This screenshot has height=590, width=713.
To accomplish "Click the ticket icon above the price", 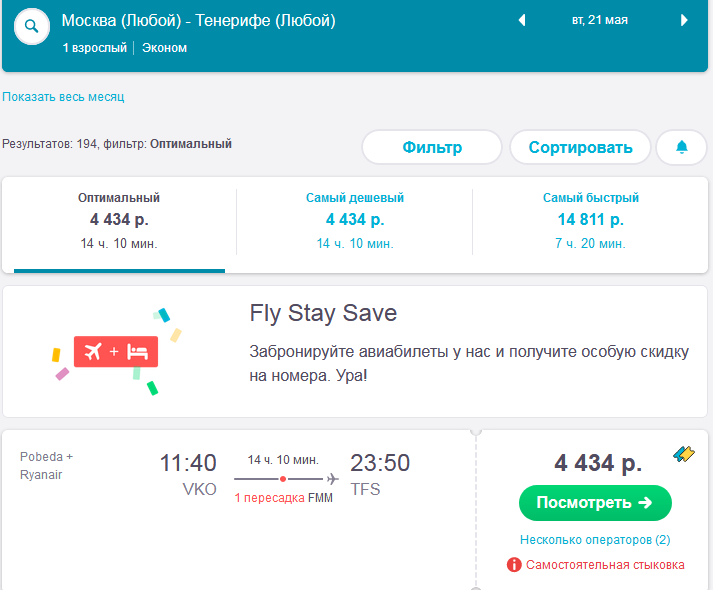I will (x=684, y=454).
